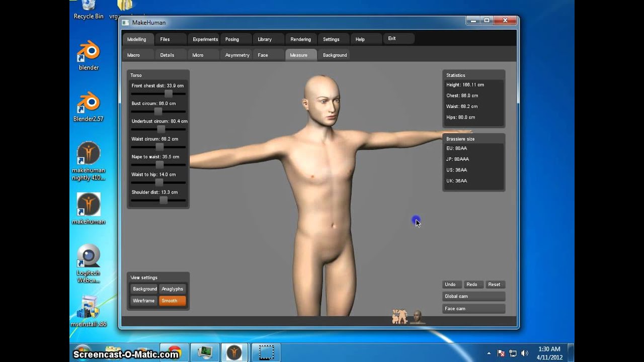Viewport: 644px width, 362px height.
Task: Click the Exit tab
Action: [x=399, y=38]
